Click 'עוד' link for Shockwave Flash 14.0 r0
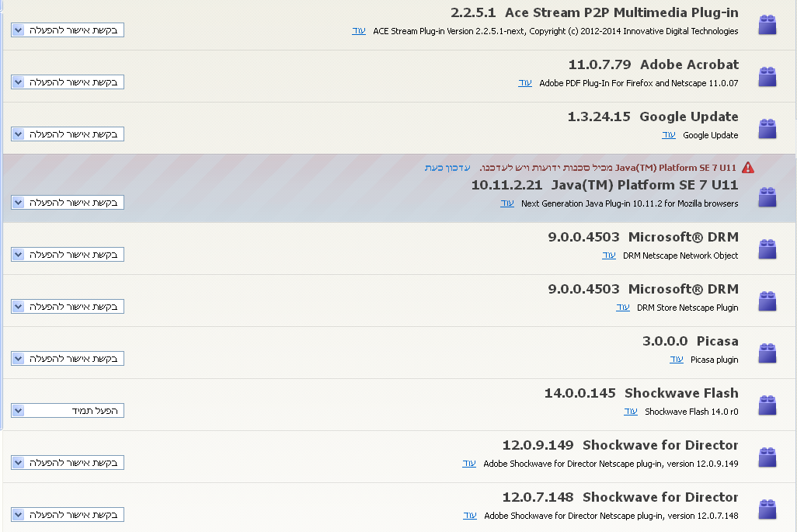The height and width of the screenshot is (532, 797). tap(631, 411)
